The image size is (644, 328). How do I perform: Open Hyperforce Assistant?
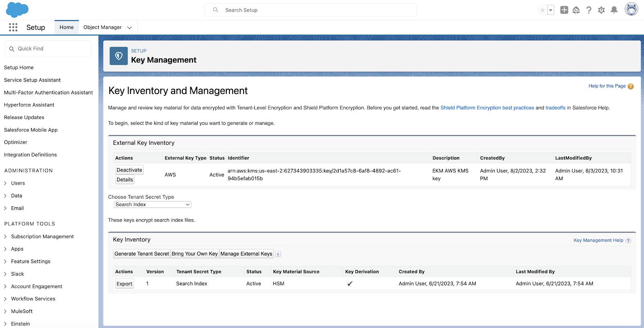tap(29, 105)
